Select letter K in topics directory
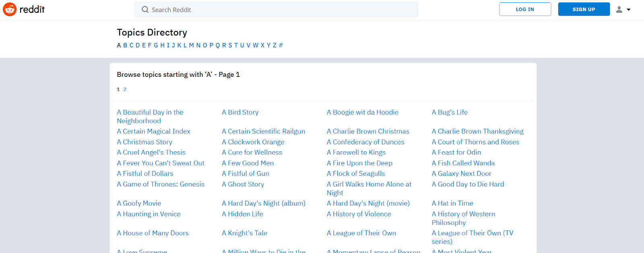Screen dimensions: 644x253 click(x=179, y=45)
